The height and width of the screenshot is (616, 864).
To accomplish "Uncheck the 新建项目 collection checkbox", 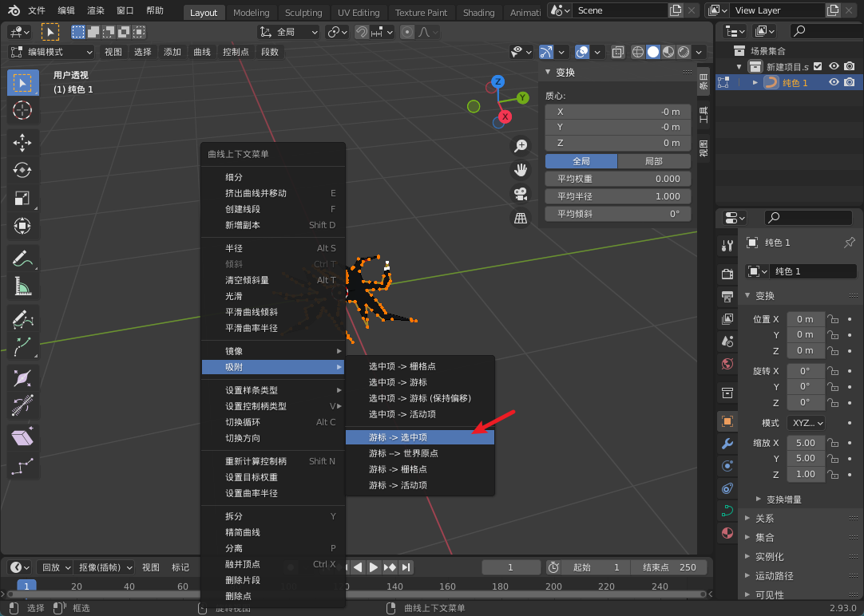I will (x=818, y=66).
